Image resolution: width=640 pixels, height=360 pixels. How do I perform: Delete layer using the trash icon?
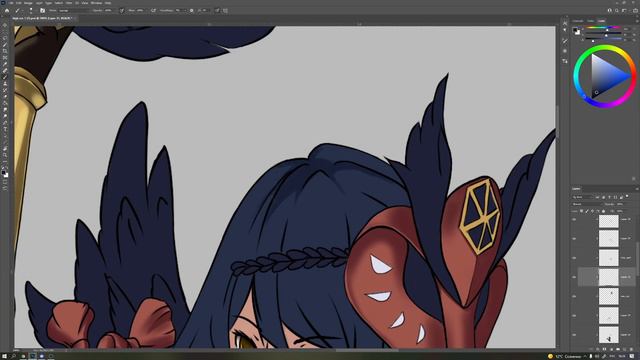631,349
